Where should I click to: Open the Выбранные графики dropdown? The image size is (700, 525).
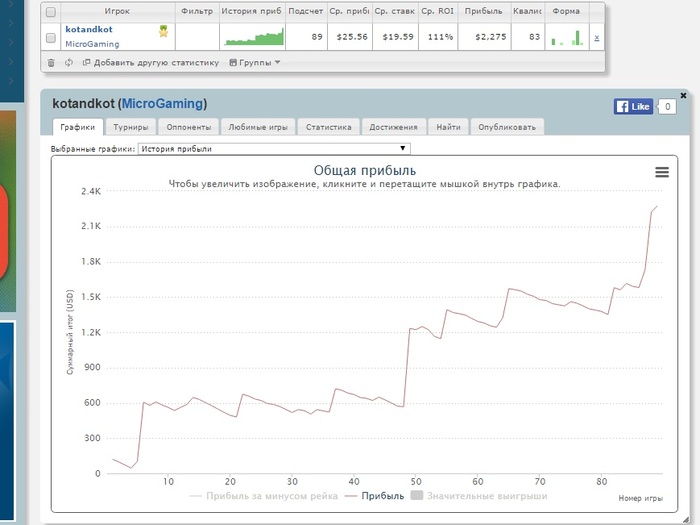(274, 149)
